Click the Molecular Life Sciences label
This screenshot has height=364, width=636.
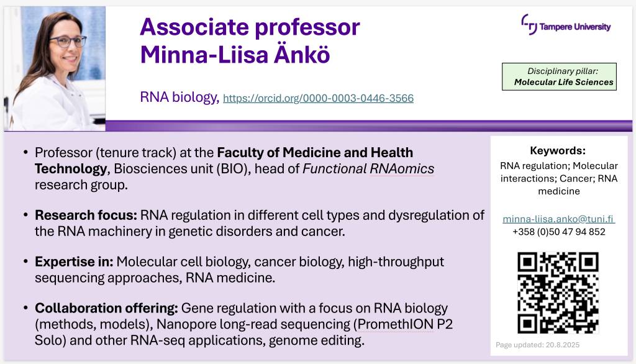(x=563, y=82)
